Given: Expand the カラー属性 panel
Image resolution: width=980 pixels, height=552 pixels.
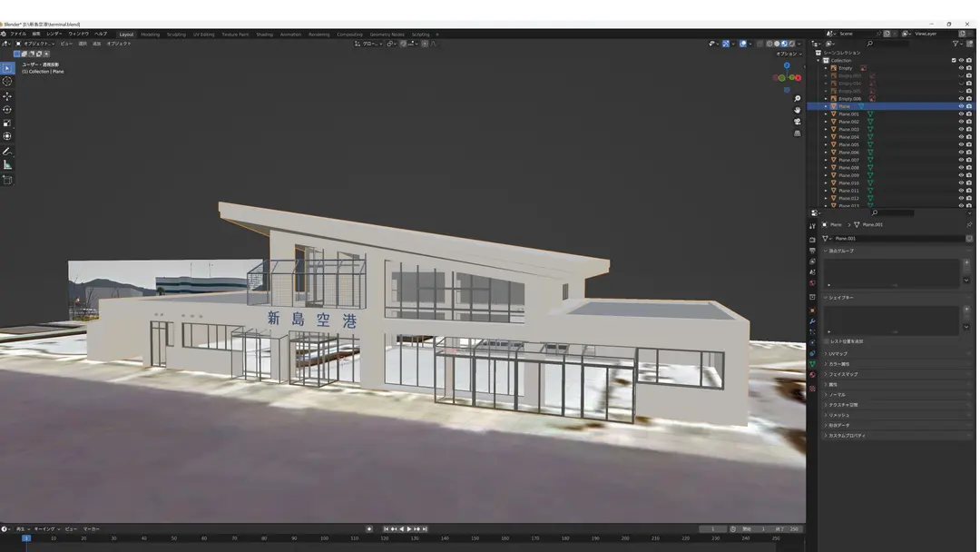Looking at the screenshot, I should click(897, 364).
